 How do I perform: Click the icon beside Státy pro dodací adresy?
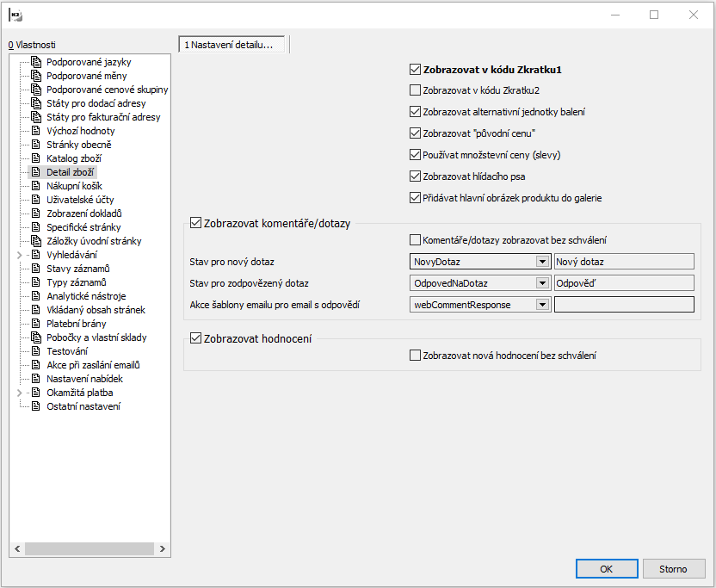tap(36, 103)
